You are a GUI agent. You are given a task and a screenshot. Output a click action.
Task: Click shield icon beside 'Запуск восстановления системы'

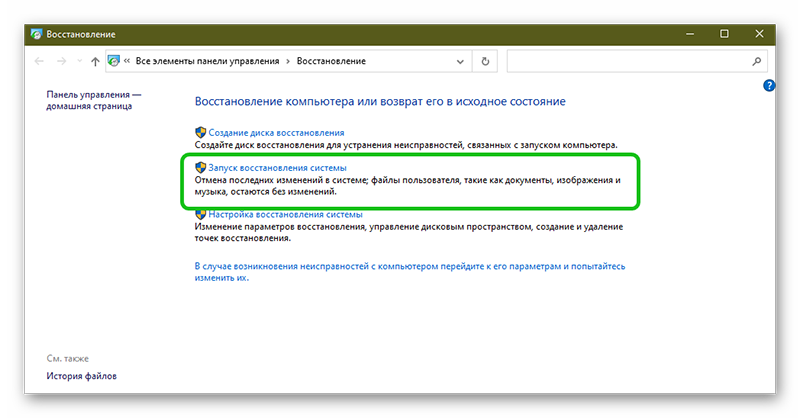pos(201,167)
